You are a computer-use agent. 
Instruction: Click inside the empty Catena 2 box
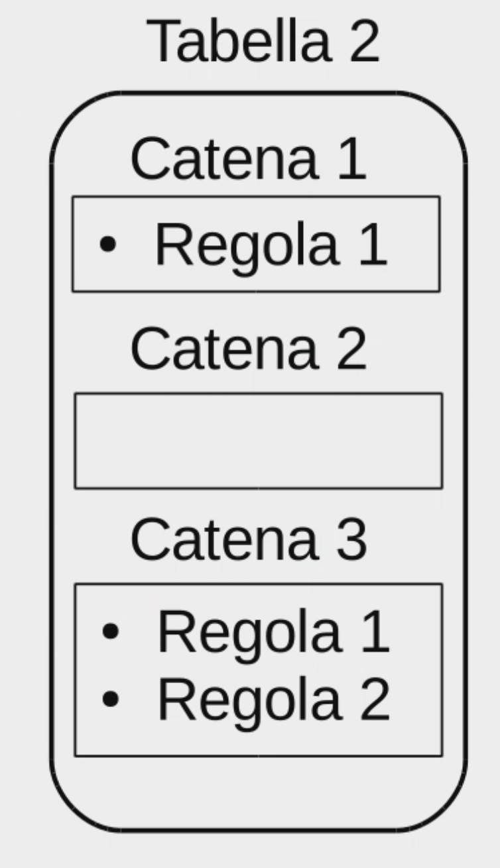pos(258,441)
